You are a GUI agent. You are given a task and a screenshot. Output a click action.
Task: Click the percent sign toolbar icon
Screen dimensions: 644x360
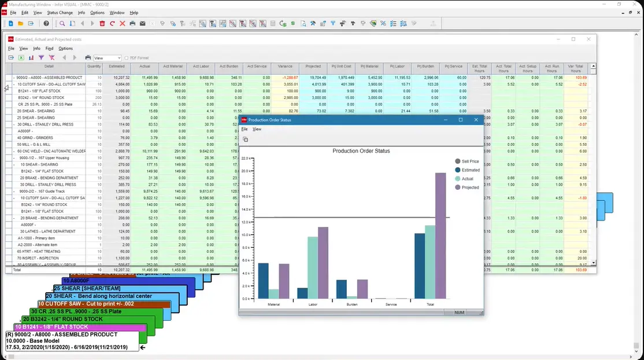tap(383, 24)
